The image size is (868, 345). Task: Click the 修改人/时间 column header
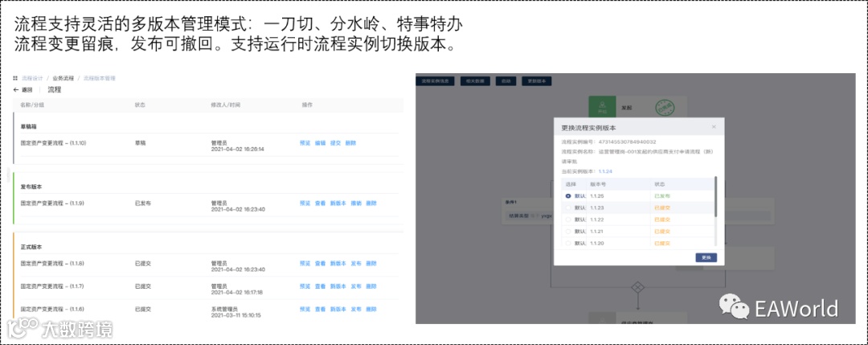point(225,105)
